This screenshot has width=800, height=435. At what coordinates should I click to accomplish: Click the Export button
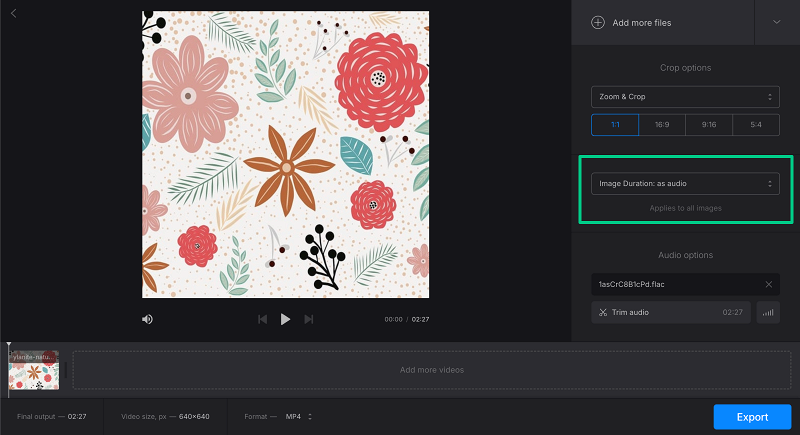pyautogui.click(x=752, y=417)
